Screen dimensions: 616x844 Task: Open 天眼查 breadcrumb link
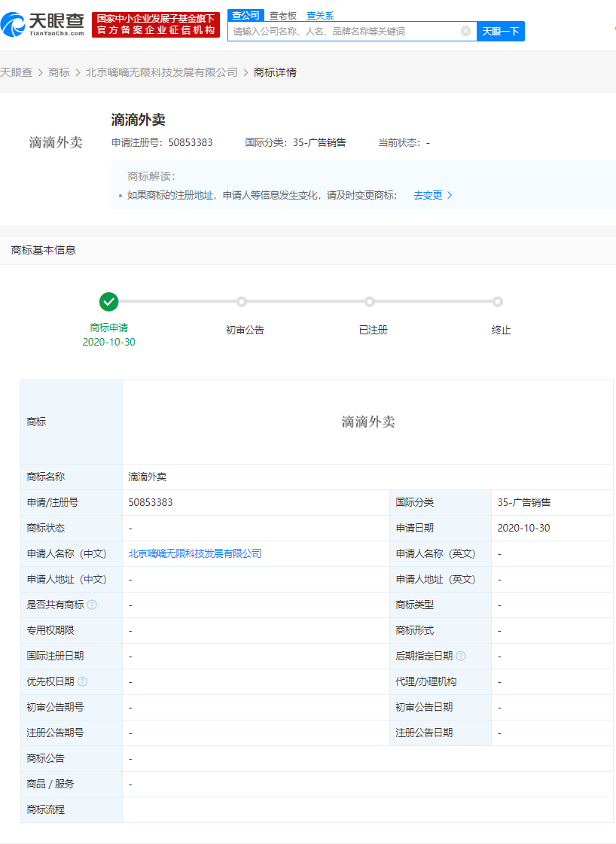(16, 72)
